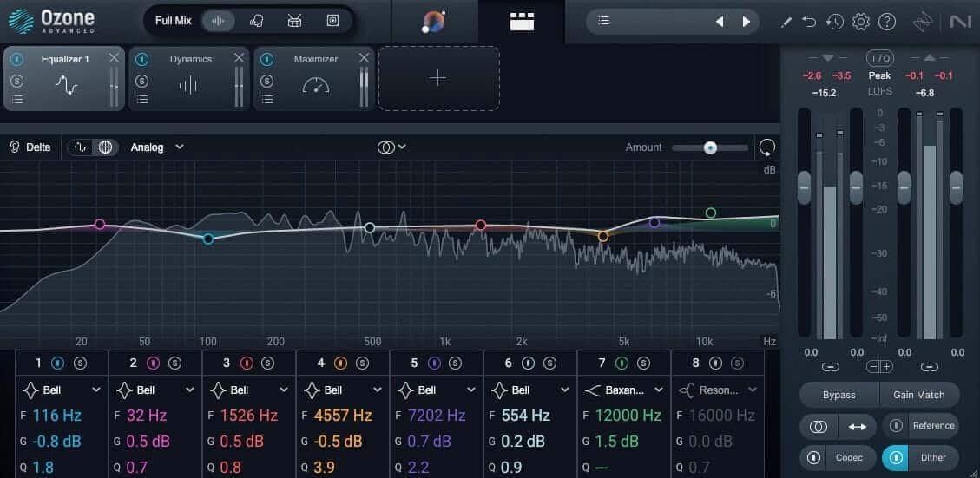Open the Master Assistant orb icon

(434, 22)
